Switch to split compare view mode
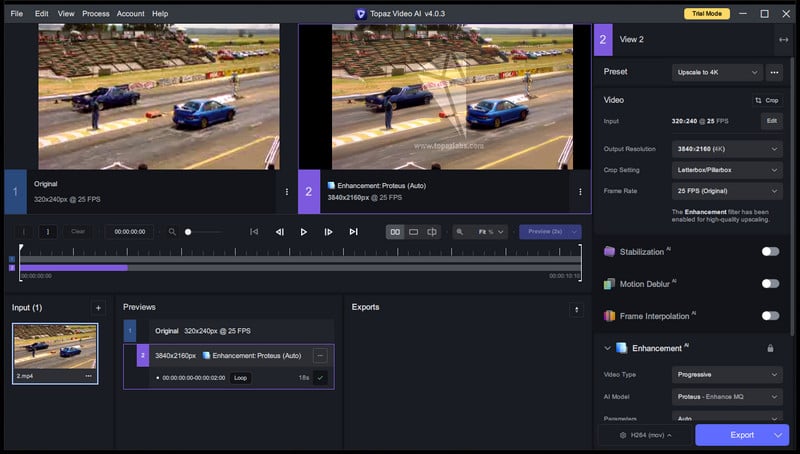800x454 pixels. tap(432, 232)
